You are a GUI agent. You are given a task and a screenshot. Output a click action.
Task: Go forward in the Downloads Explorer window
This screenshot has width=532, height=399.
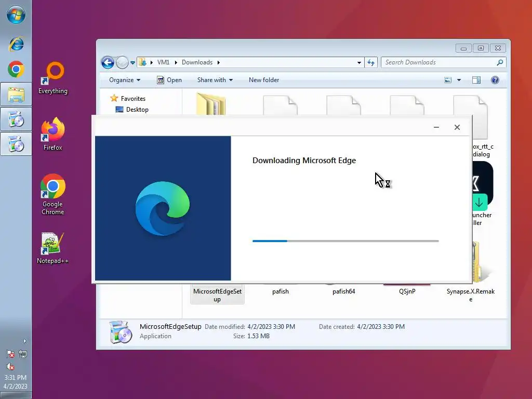click(x=122, y=62)
